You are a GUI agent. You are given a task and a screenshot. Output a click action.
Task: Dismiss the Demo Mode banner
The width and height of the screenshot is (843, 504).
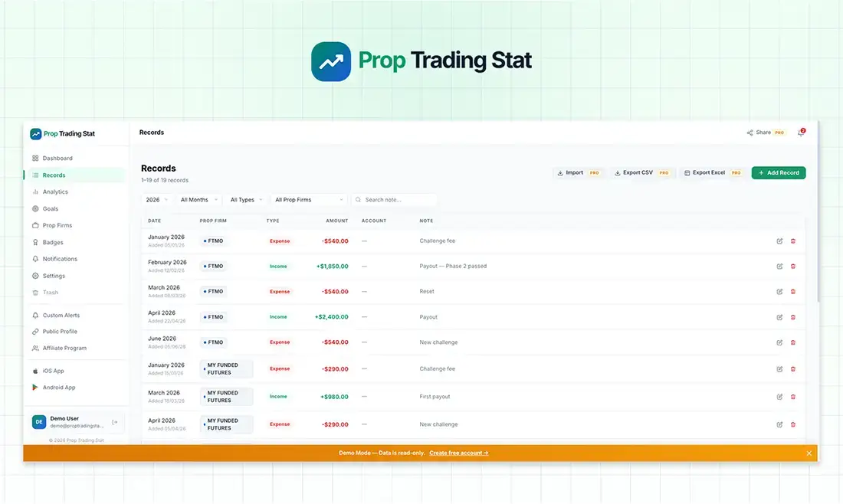coord(809,453)
